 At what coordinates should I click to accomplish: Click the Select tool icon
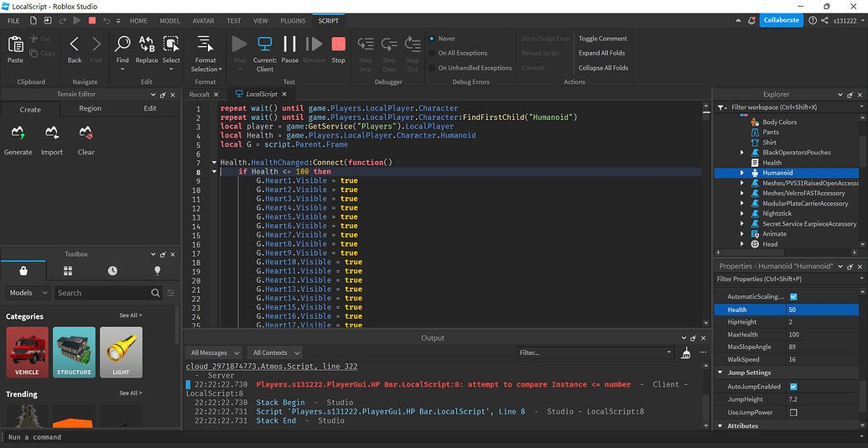171,44
